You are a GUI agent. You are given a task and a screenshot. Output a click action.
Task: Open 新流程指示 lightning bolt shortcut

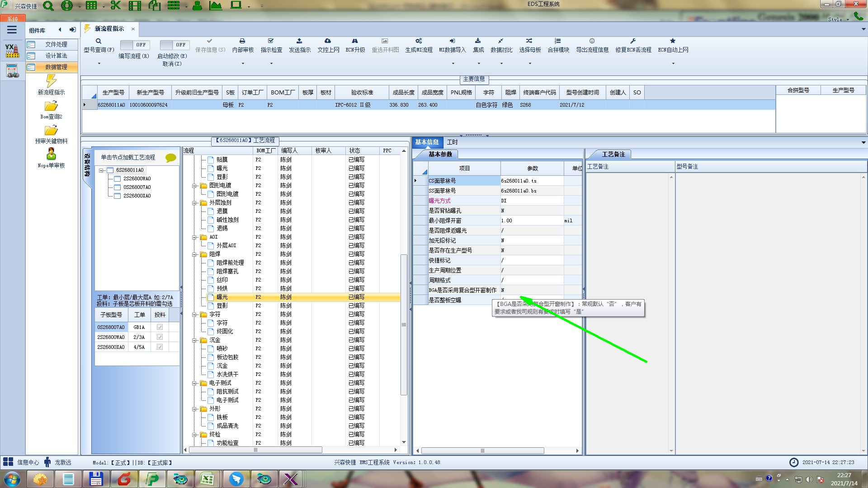[51, 85]
